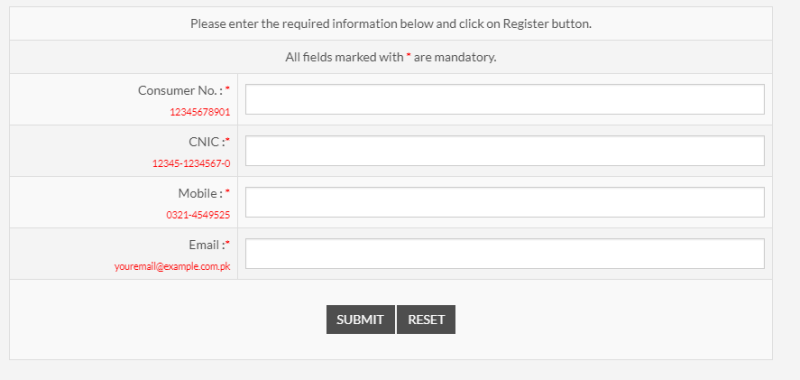
Task: Click the red asterisk beside Consumer No.
Action: point(228,89)
